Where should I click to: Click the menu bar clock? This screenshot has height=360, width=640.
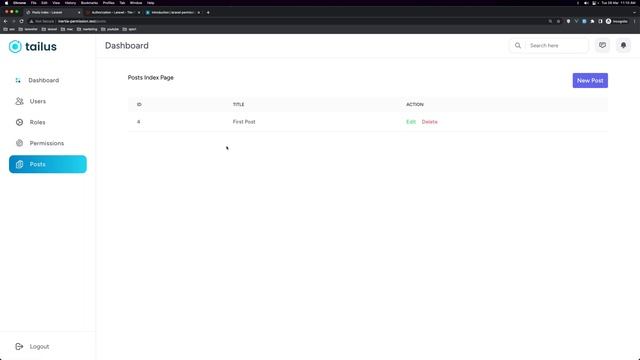[x=618, y=3]
